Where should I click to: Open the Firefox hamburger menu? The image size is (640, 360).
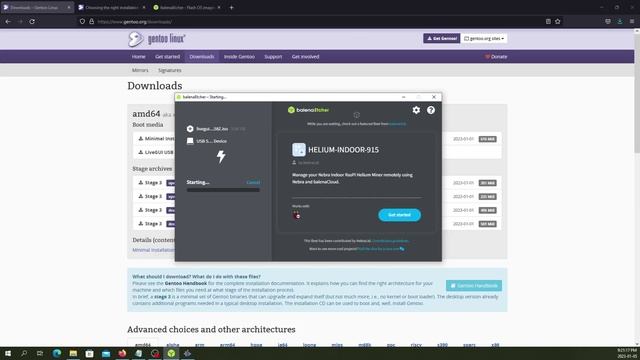[x=632, y=22]
